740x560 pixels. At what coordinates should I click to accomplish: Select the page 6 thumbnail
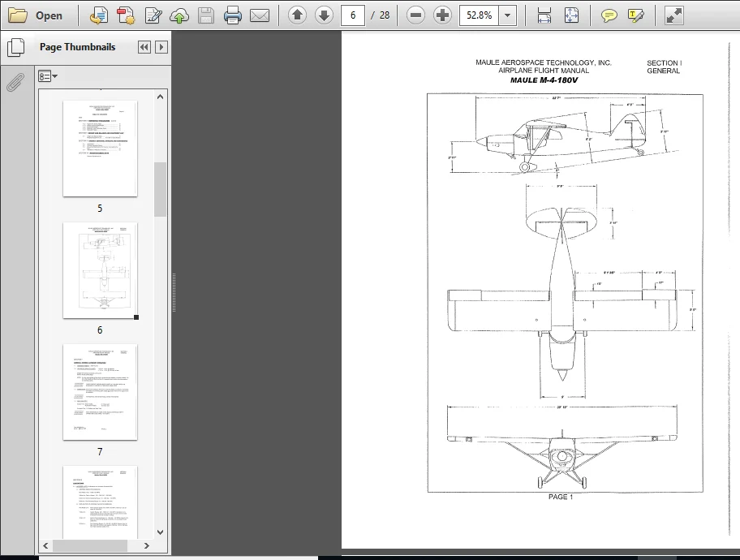click(100, 270)
